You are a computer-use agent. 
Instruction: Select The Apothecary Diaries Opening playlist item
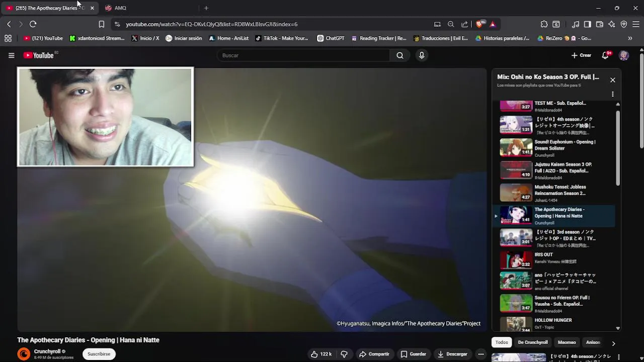(x=553, y=216)
